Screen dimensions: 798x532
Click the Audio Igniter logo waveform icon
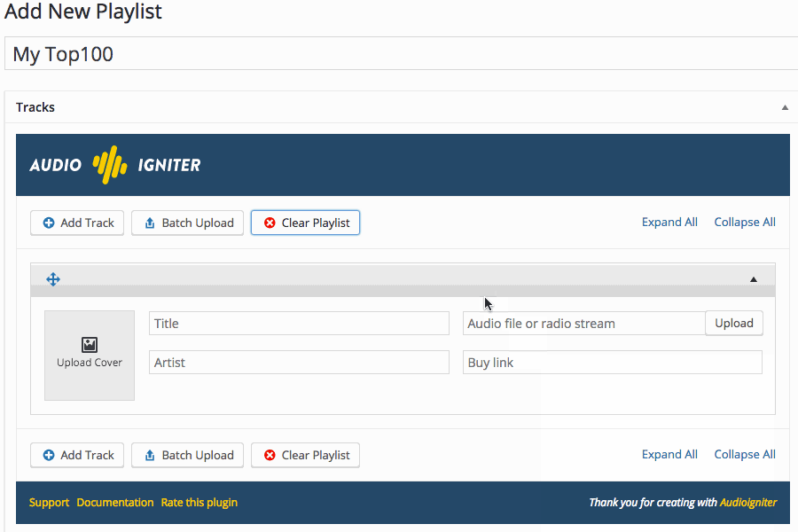click(109, 164)
